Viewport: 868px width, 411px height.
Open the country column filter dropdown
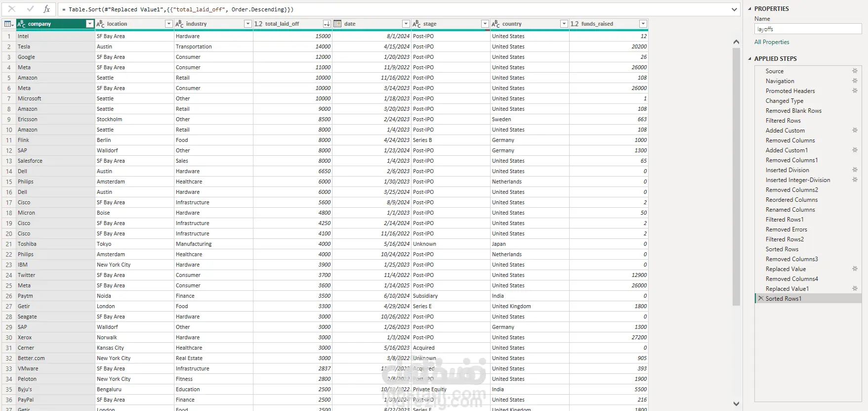point(564,24)
